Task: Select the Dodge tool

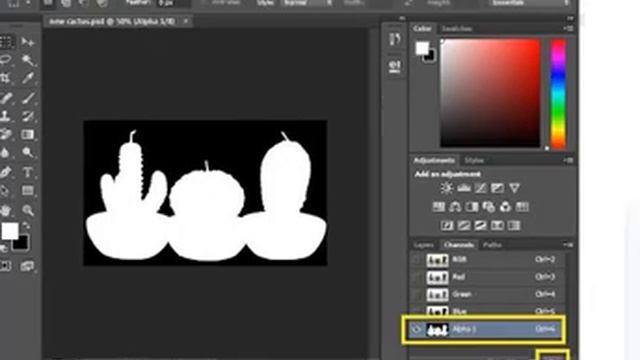Action: (x=28, y=153)
